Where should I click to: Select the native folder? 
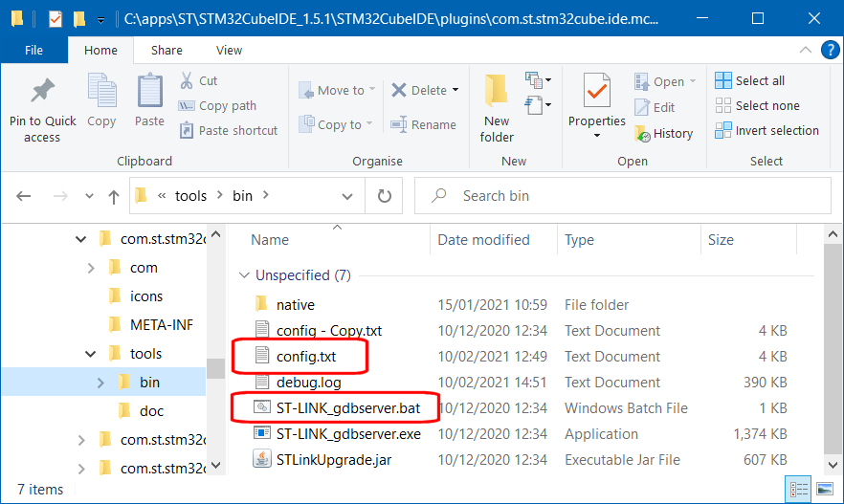click(x=296, y=305)
